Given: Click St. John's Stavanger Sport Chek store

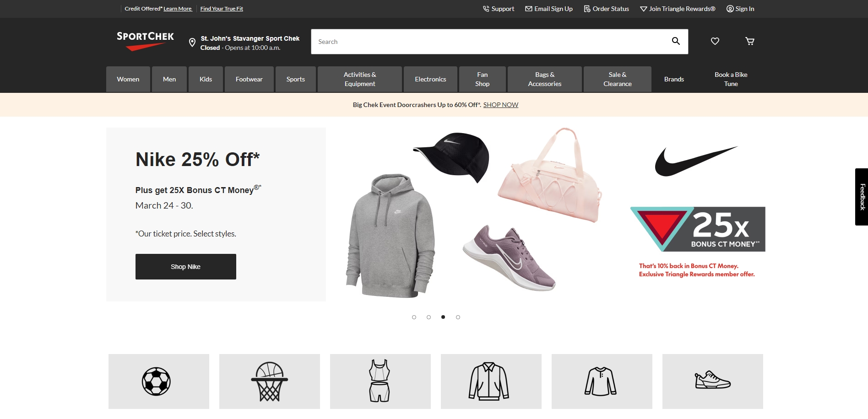Looking at the screenshot, I should [250, 38].
